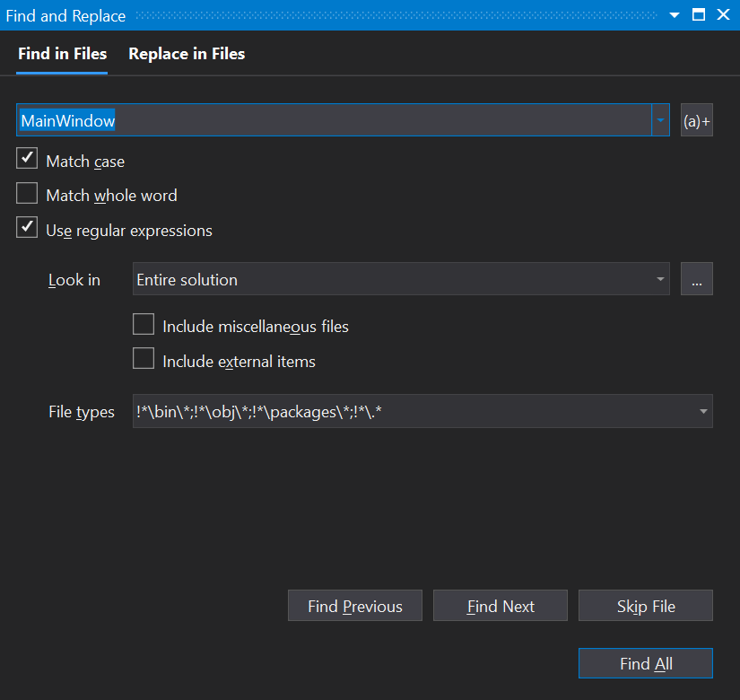Select the Find in Files tab
The height and width of the screenshot is (700, 740).
click(62, 54)
